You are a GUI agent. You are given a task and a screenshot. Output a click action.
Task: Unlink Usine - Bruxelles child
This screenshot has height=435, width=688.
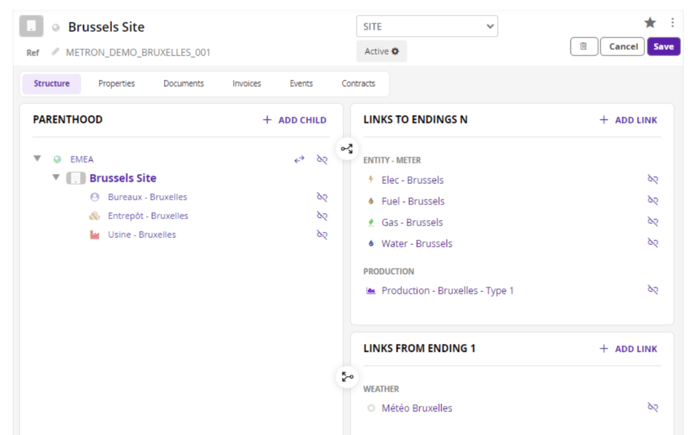(x=322, y=235)
